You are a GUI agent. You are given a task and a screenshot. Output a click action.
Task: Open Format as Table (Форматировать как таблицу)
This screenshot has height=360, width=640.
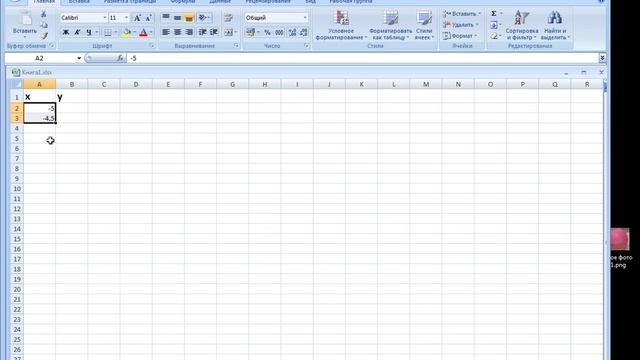tap(391, 25)
